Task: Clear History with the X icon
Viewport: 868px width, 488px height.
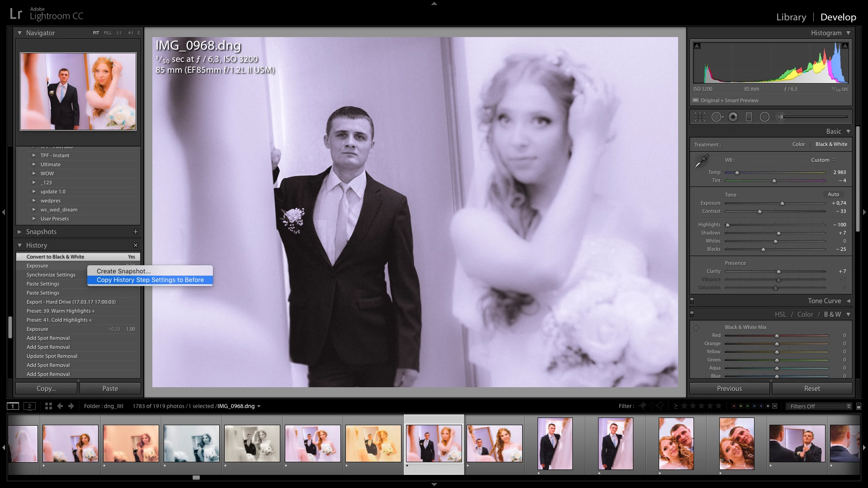Action: pos(135,245)
